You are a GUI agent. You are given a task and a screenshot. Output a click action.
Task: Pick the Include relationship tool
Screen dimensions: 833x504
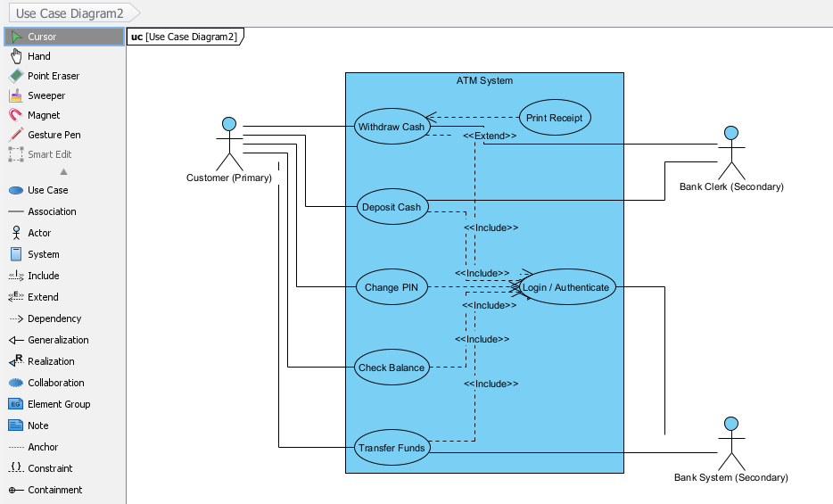pos(64,276)
